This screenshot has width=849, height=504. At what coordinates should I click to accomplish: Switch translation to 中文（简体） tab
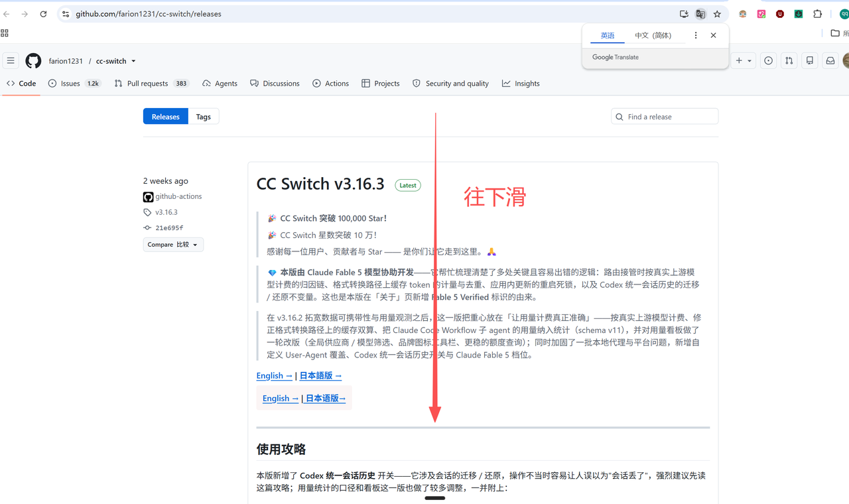[653, 36]
